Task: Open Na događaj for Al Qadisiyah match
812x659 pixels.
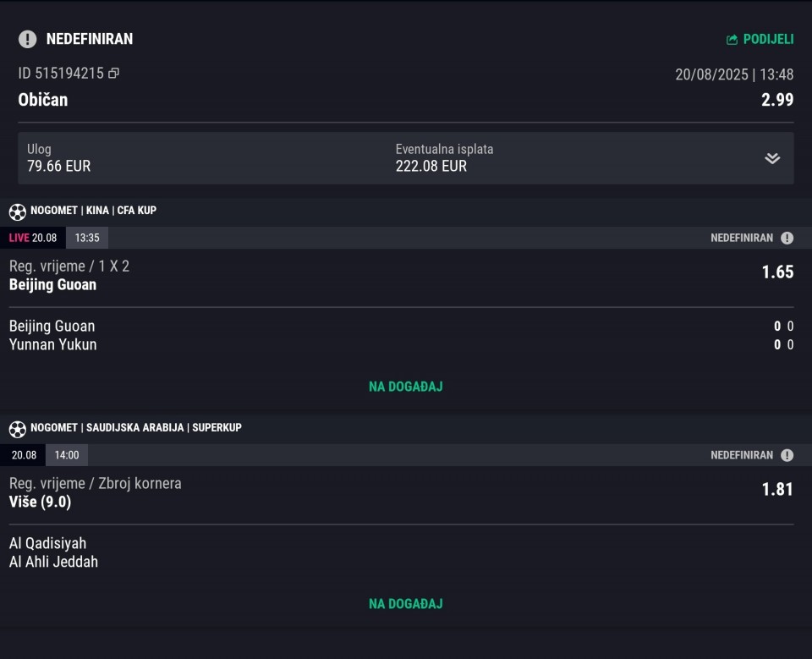Action: pyautogui.click(x=405, y=603)
